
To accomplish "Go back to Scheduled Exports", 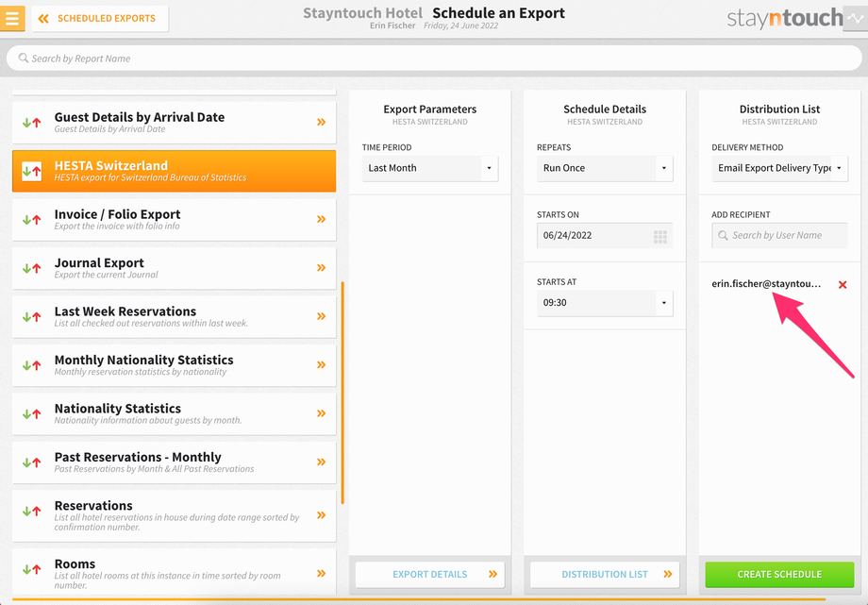I will coord(100,18).
